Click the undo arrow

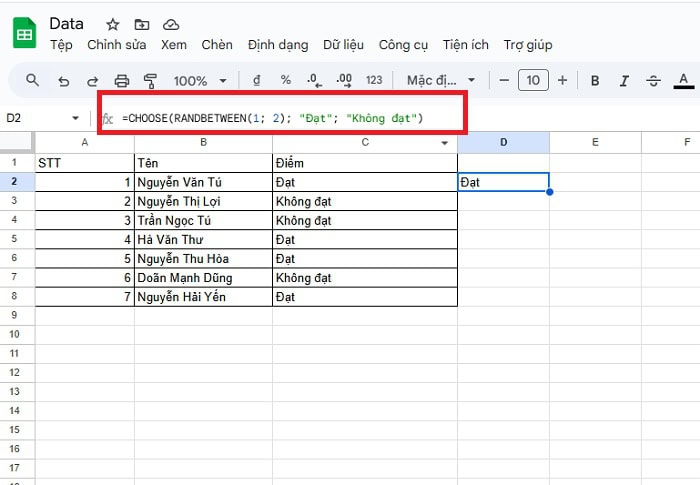click(64, 80)
